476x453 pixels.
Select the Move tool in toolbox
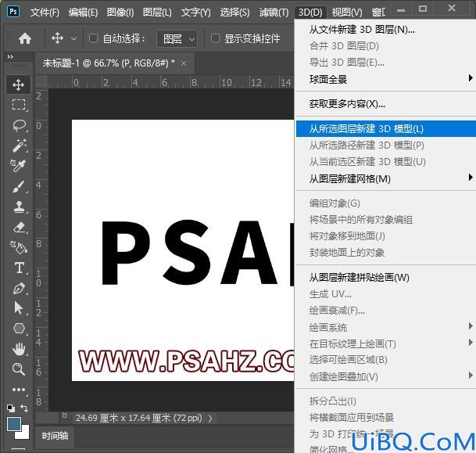tap(19, 84)
